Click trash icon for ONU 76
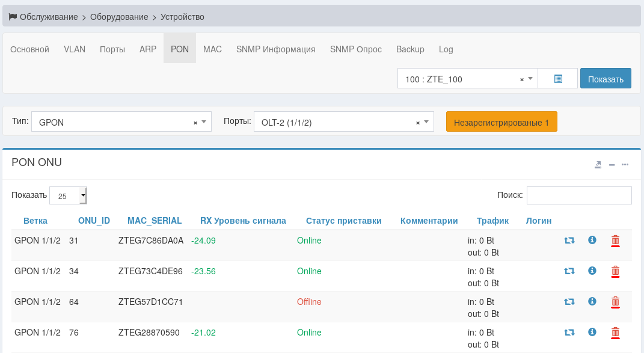The height and width of the screenshot is (353, 644). (x=615, y=332)
